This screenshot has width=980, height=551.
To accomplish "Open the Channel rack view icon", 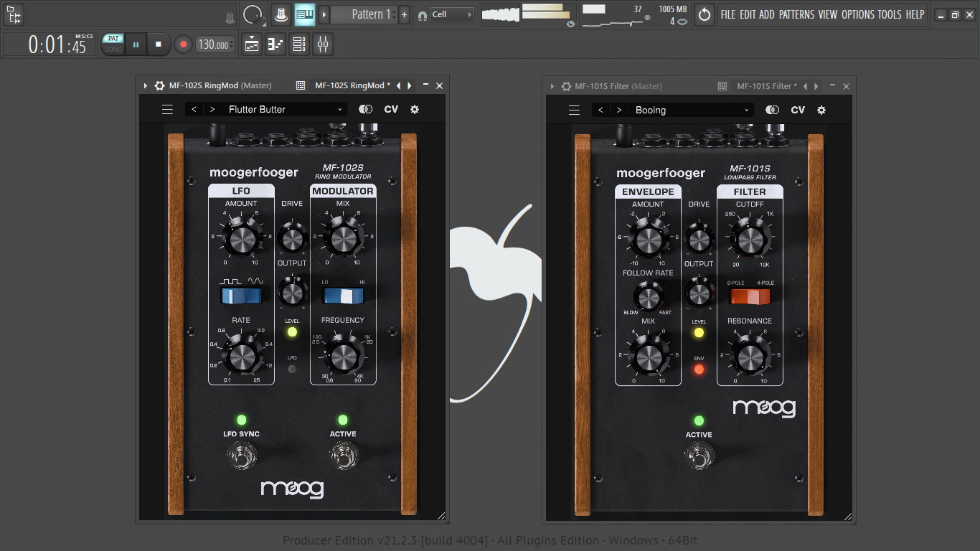I will (x=299, y=44).
